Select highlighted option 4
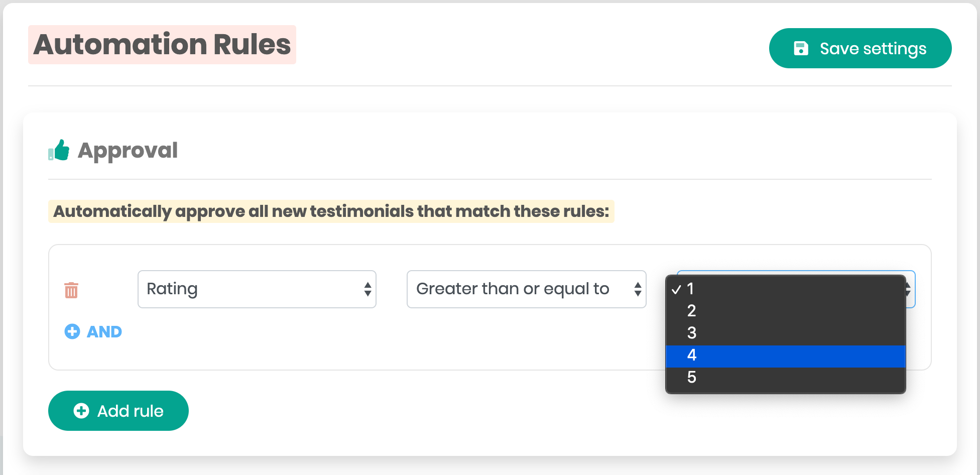This screenshot has height=475, width=980. pyautogui.click(x=692, y=355)
